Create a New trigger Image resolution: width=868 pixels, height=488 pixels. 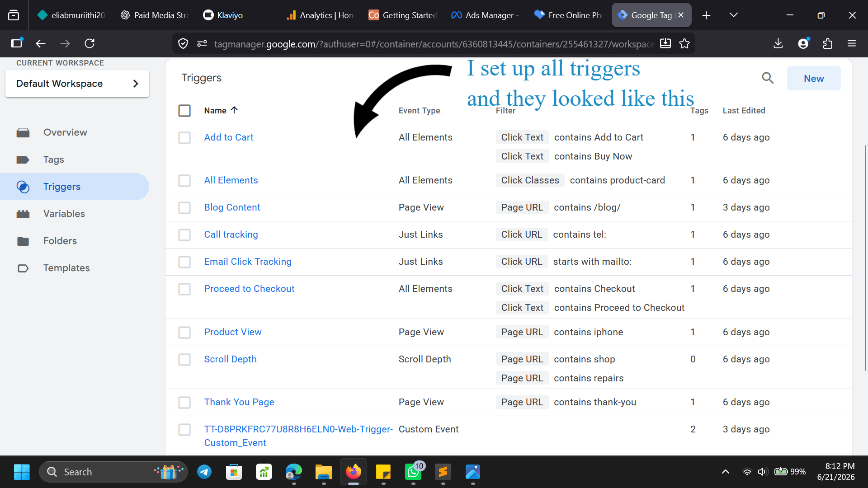coord(814,78)
